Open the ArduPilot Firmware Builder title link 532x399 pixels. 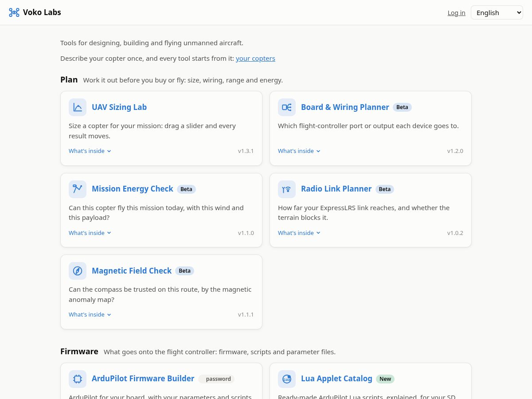(143, 379)
